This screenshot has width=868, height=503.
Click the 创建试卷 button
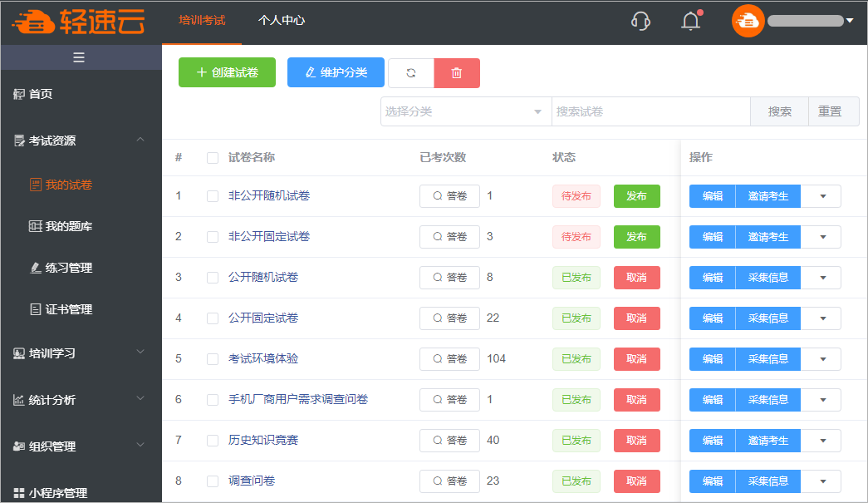[x=227, y=72]
